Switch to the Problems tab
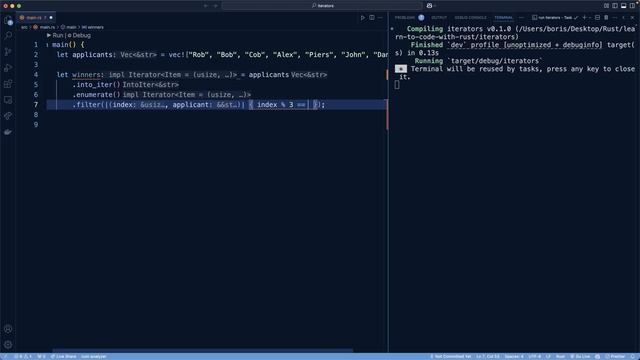 coord(404,18)
